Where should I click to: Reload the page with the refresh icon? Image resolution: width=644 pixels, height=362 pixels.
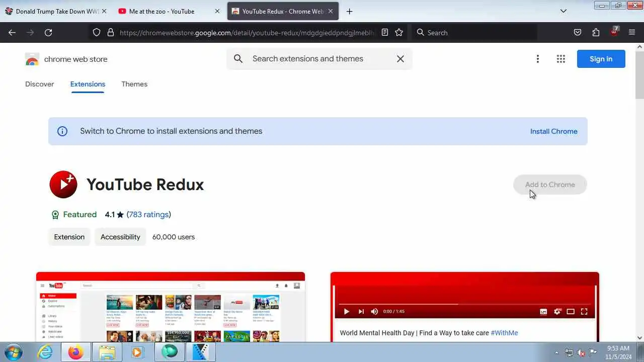pos(48,33)
